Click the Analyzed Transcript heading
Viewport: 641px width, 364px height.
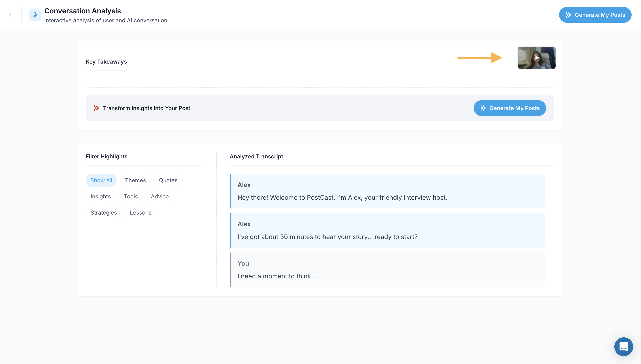(x=256, y=156)
